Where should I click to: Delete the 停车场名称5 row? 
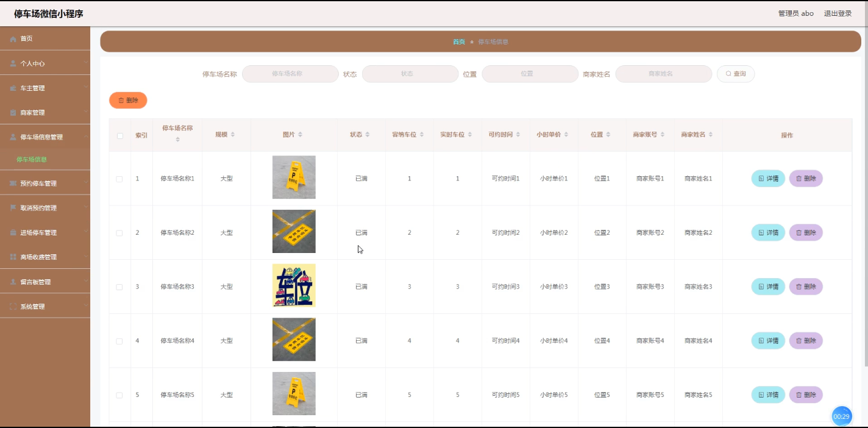point(806,394)
